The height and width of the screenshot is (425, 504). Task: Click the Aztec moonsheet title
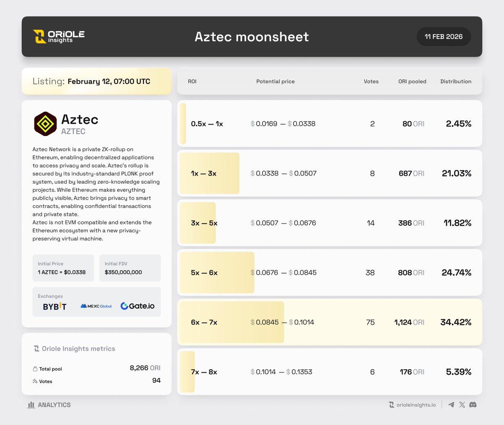[252, 37]
